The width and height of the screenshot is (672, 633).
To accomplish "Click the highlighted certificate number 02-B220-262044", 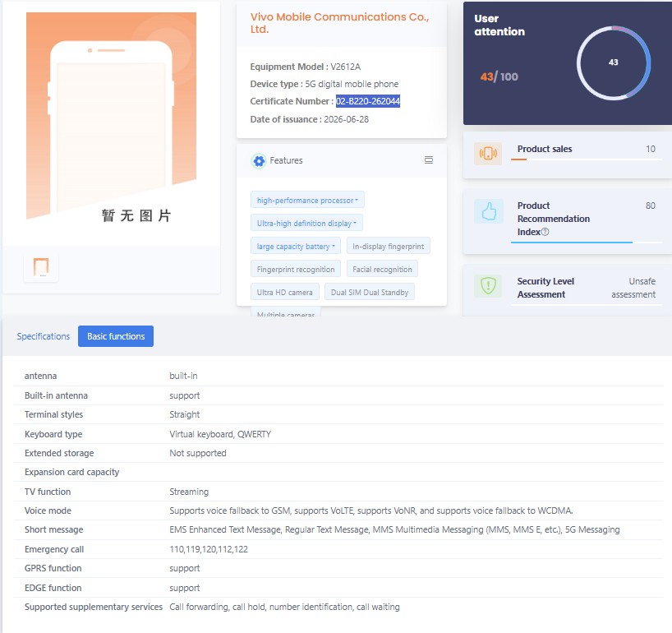I will (368, 101).
